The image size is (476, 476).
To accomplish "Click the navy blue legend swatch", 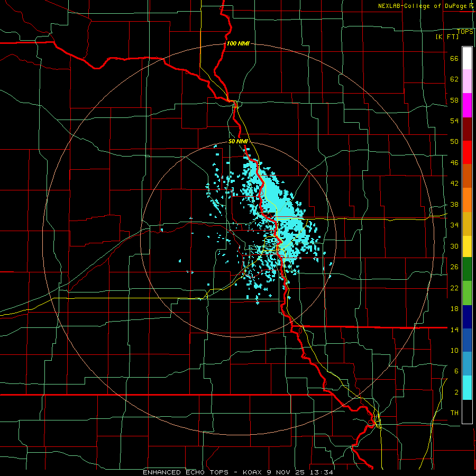I will 467,317.
